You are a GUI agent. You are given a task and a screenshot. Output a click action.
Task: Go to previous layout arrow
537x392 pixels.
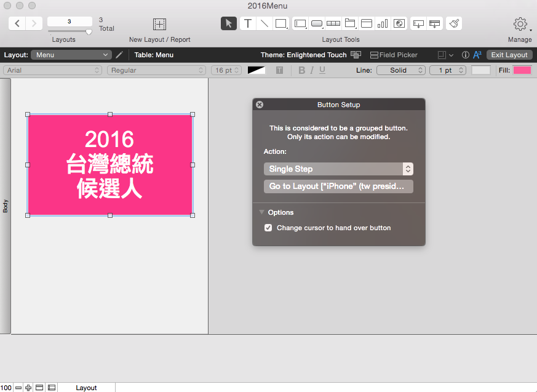17,23
